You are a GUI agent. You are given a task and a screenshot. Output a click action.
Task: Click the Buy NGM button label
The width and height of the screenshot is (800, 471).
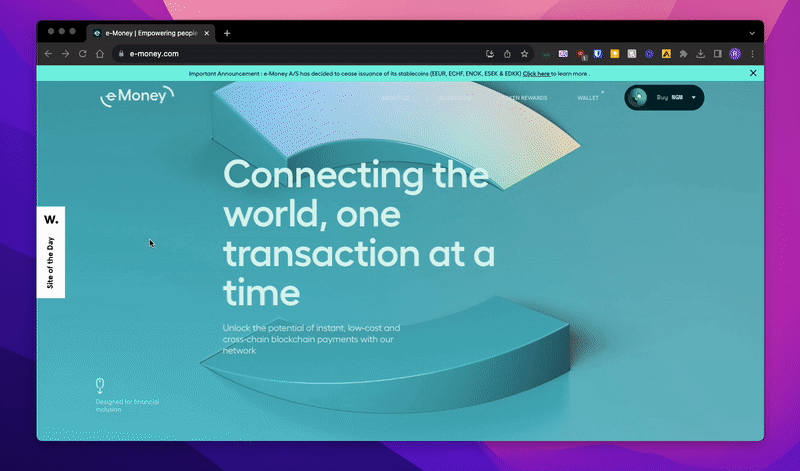point(669,97)
